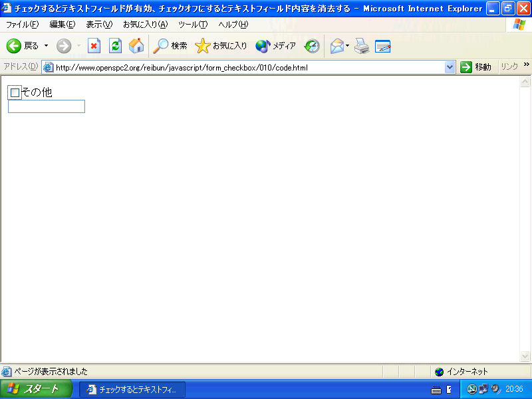
Task: Click the その他 label text
Action: click(37, 92)
